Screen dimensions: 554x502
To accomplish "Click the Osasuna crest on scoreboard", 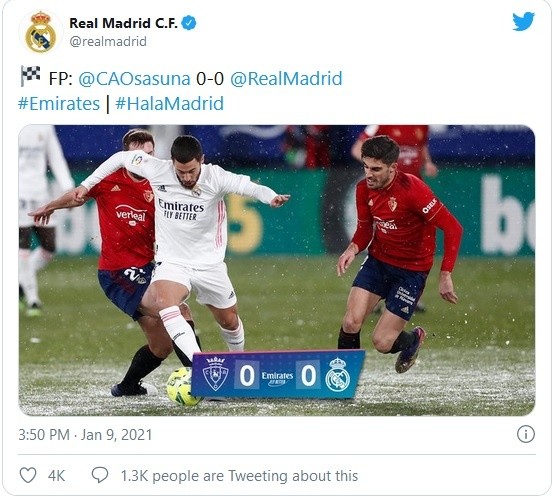I will (216, 374).
